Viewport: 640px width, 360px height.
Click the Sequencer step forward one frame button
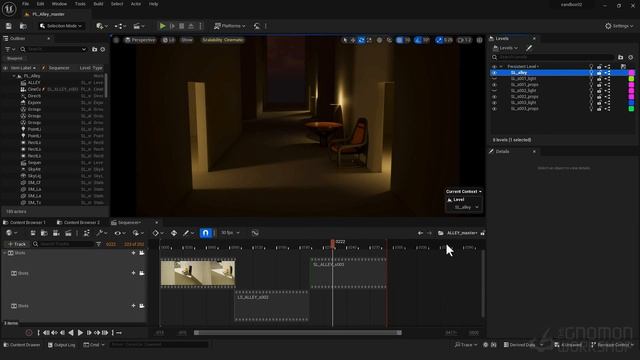tap(89, 333)
